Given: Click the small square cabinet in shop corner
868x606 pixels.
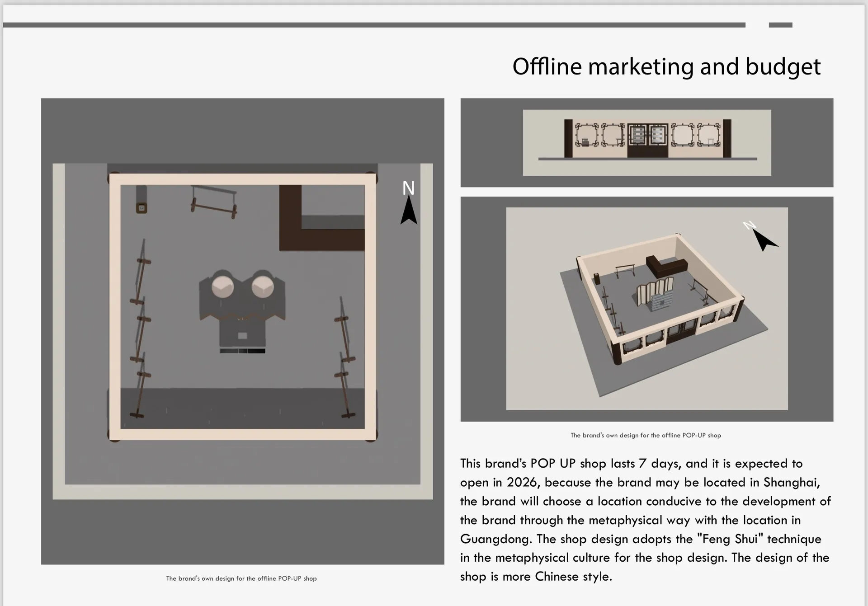Looking at the screenshot, I should [142, 207].
